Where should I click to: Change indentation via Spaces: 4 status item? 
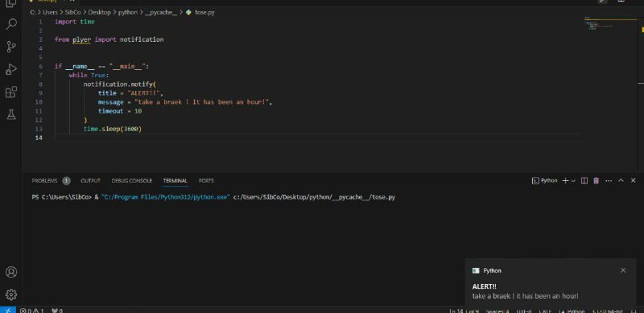tap(497, 311)
